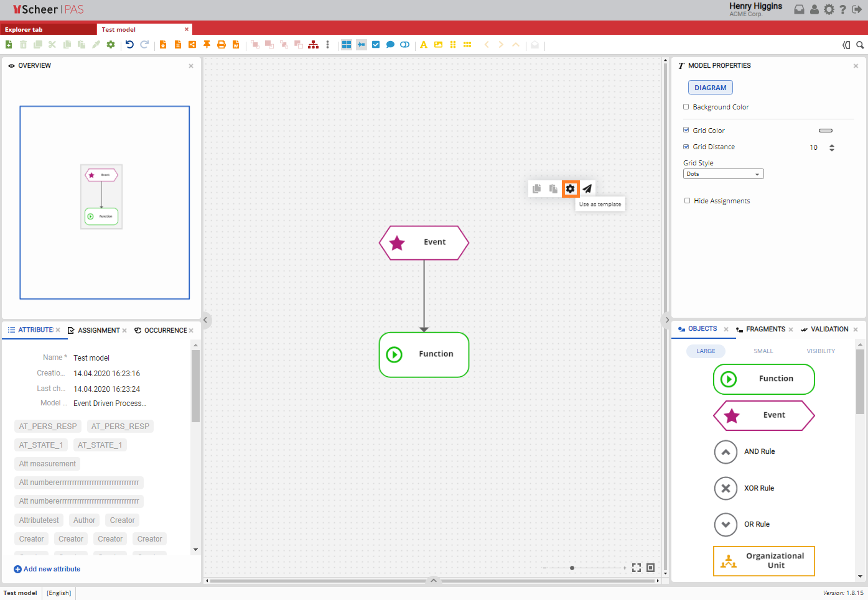Click the DIAGRAM button
Image resolution: width=868 pixels, height=600 pixels.
(x=710, y=88)
